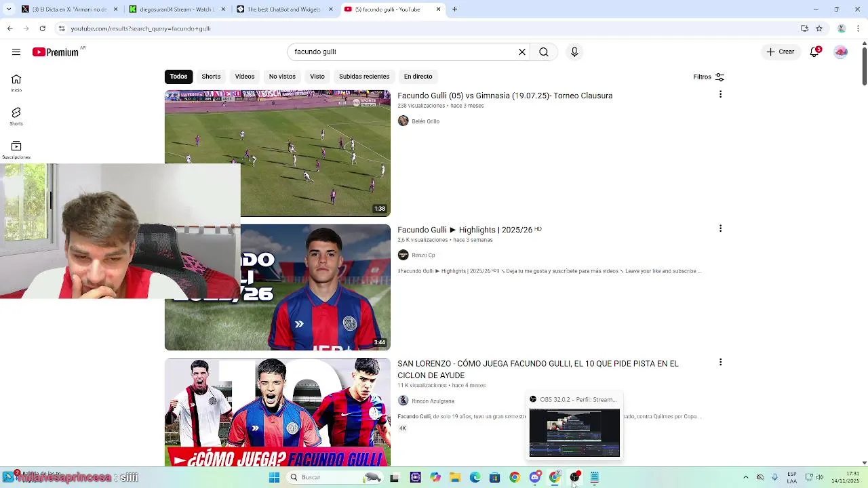
Task: Open the Crear menu
Action: [780, 52]
